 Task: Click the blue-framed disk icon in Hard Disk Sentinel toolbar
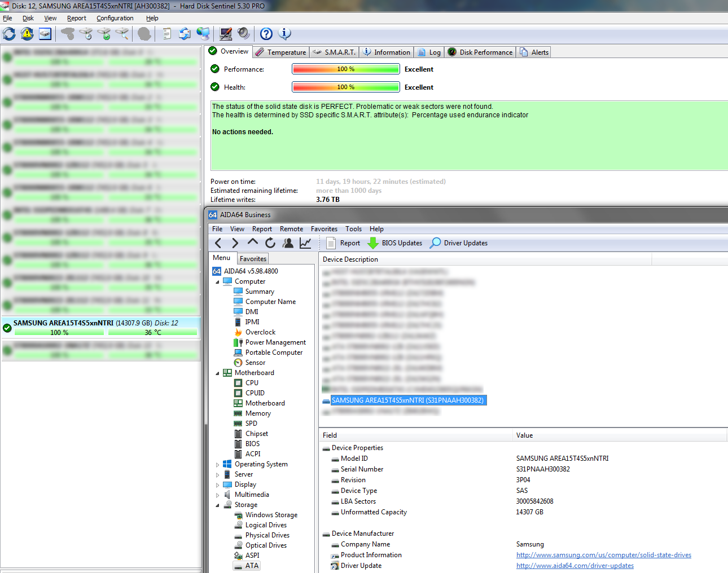pos(45,34)
